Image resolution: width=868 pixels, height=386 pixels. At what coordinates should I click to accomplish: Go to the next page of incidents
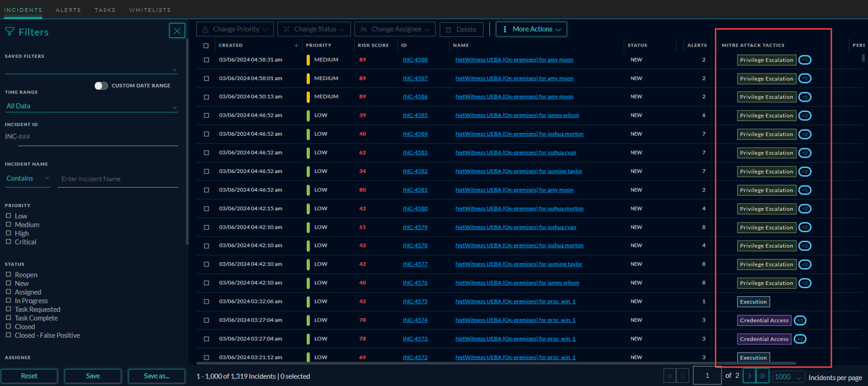[x=749, y=376]
